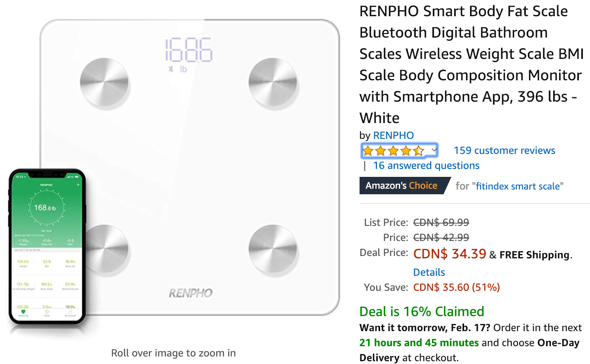Viewport: 590px width, 364px height.
Task: Click the bottom-right metal electrode on scale
Action: [x=273, y=249]
